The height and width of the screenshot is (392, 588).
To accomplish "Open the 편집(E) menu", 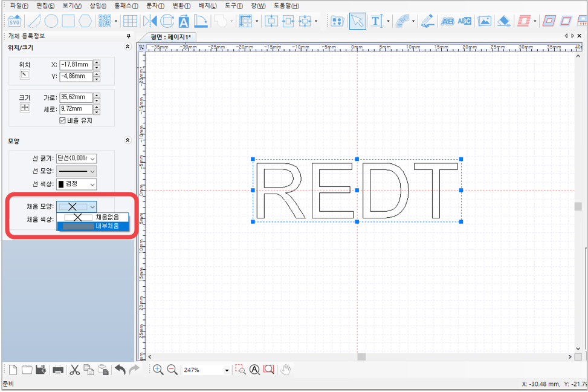I will (x=45, y=5).
